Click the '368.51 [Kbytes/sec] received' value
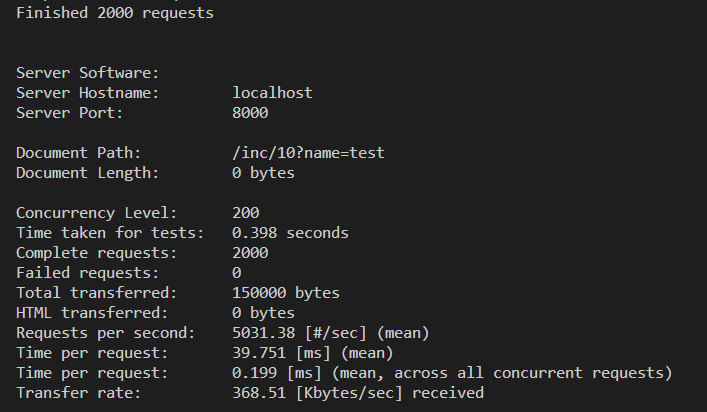This screenshot has height=412, width=707. point(358,393)
